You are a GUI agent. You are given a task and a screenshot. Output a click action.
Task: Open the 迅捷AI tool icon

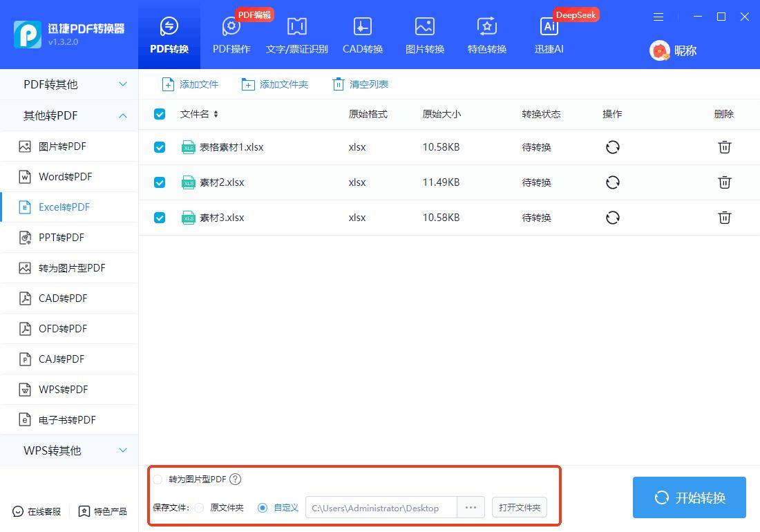click(x=549, y=35)
